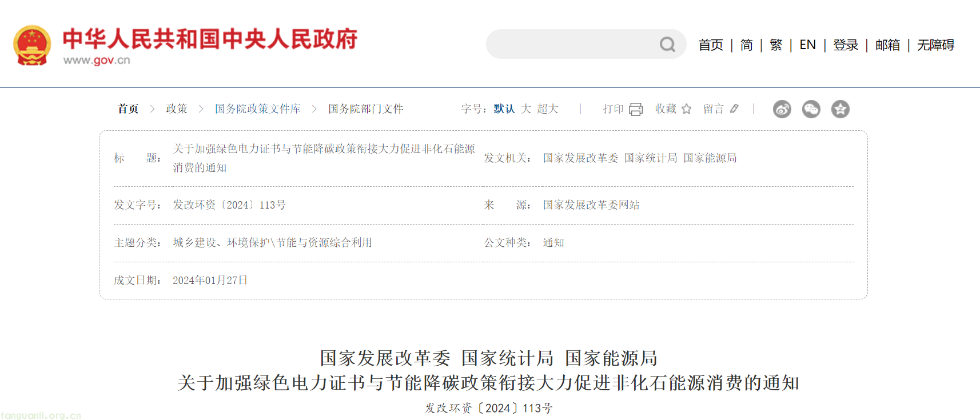Click the 发文机关 field label
This screenshot has height=420, width=980.
508,158
